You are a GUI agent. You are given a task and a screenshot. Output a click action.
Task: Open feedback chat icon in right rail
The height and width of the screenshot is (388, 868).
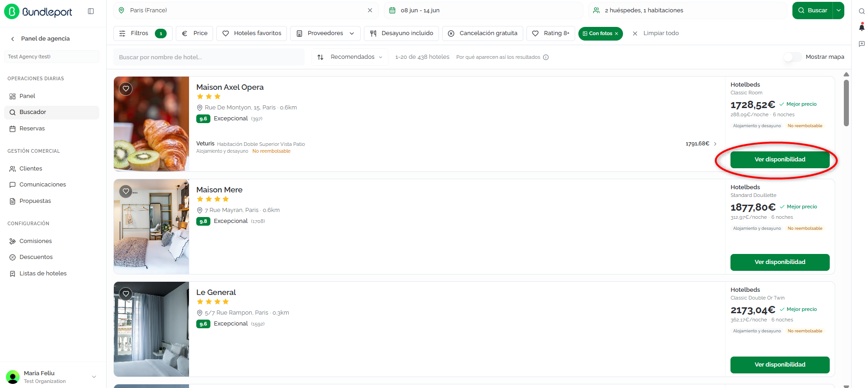(862, 44)
